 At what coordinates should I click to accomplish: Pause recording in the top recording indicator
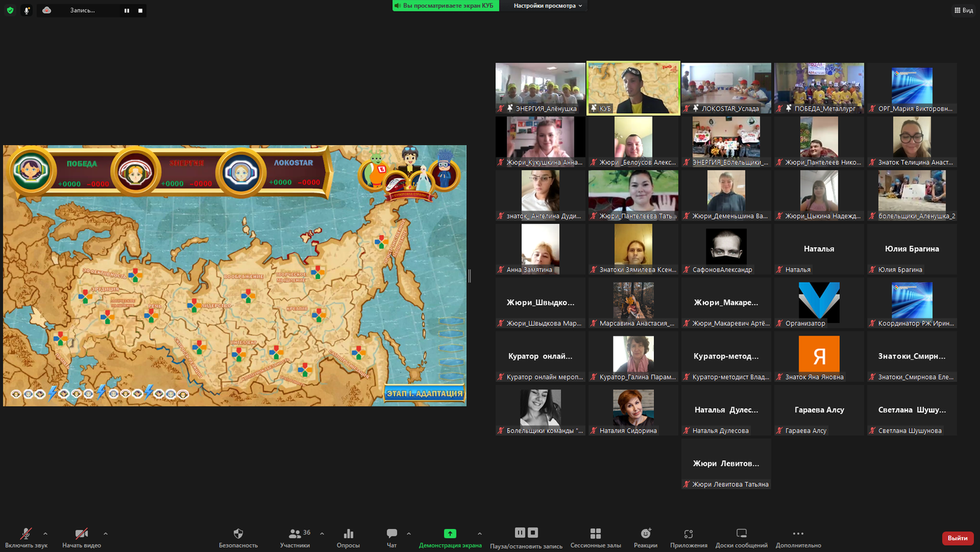click(127, 11)
